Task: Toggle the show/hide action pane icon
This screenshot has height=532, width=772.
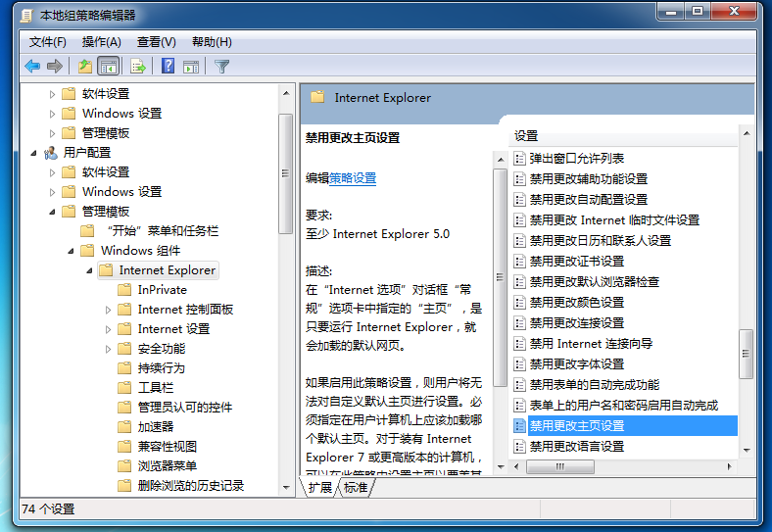Action: pyautogui.click(x=191, y=66)
